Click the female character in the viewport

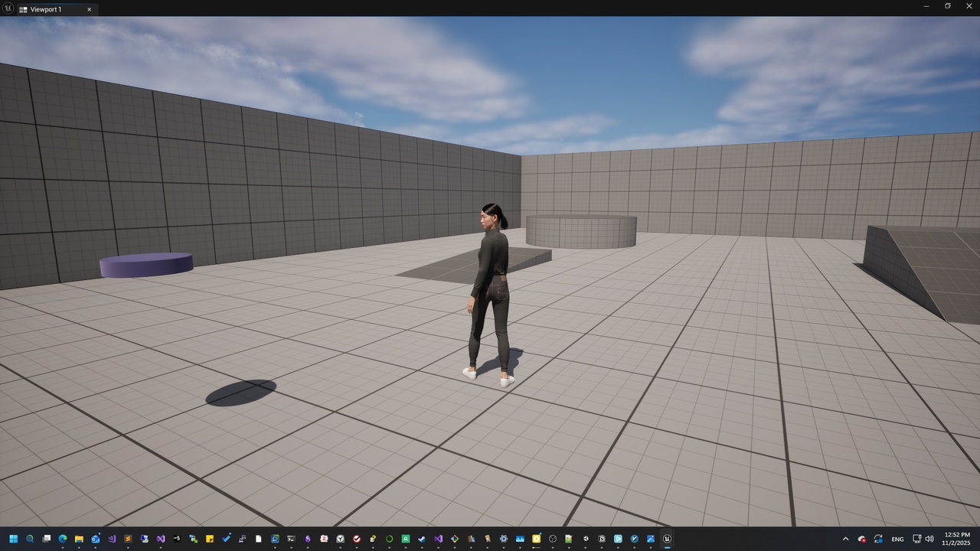[x=490, y=295]
